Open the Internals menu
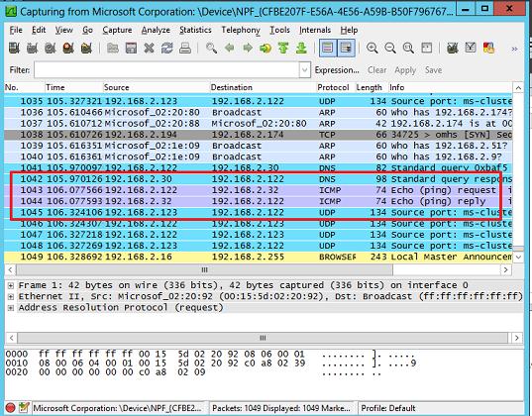Screen dimensions: 532x416 pos(315,30)
